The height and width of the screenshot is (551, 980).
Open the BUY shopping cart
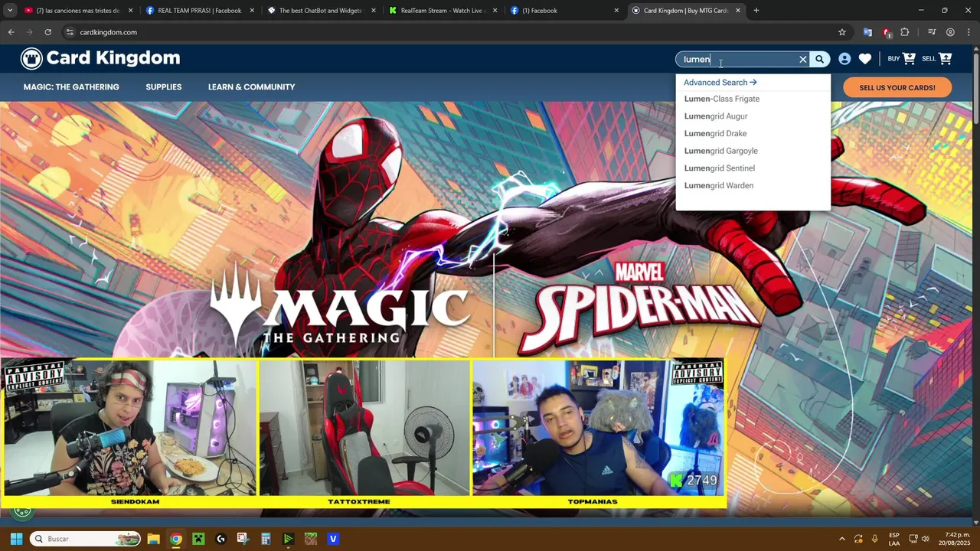click(x=901, y=59)
